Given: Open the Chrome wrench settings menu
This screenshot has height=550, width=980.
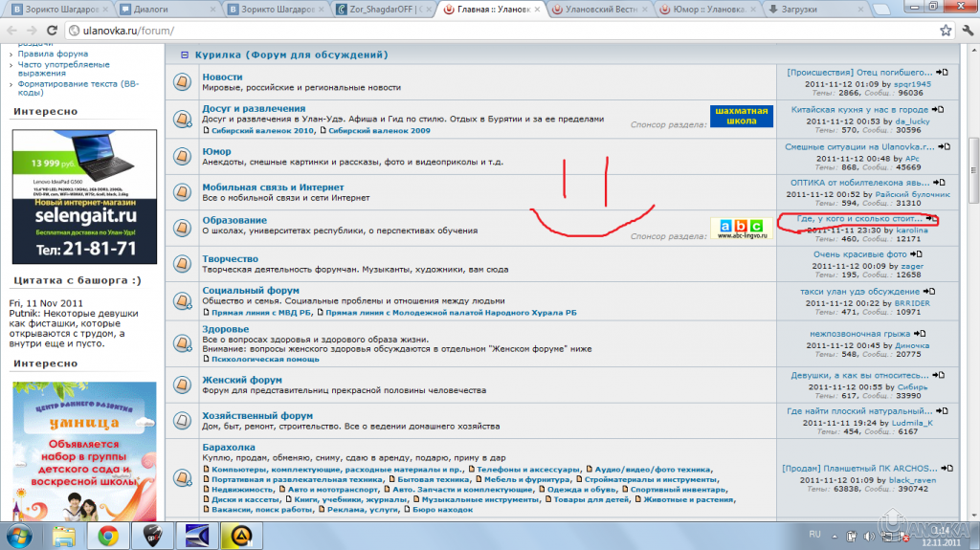Looking at the screenshot, I should 968,30.
